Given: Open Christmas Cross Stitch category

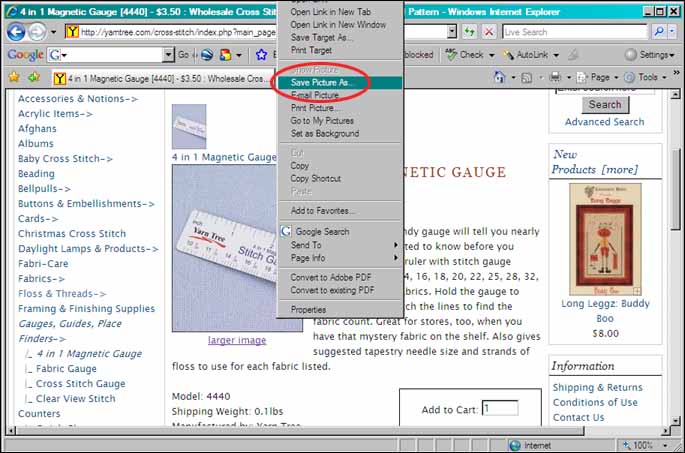Looking at the screenshot, I should tap(72, 233).
